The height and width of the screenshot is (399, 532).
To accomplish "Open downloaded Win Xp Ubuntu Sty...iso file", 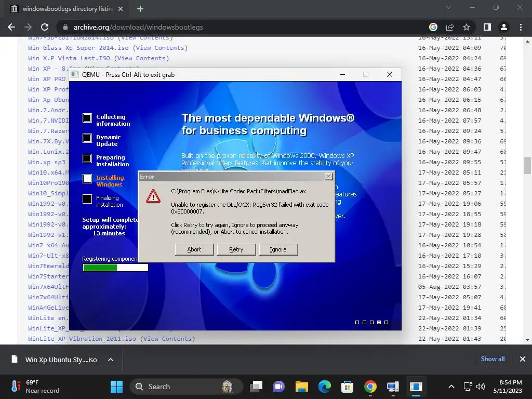I will pyautogui.click(x=61, y=360).
